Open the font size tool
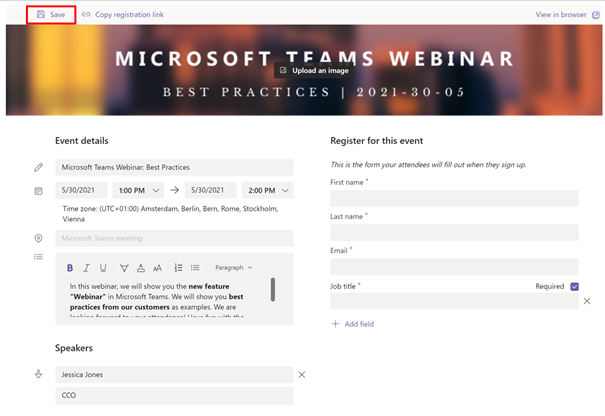Image resolution: width=605 pixels, height=416 pixels. pyautogui.click(x=158, y=268)
